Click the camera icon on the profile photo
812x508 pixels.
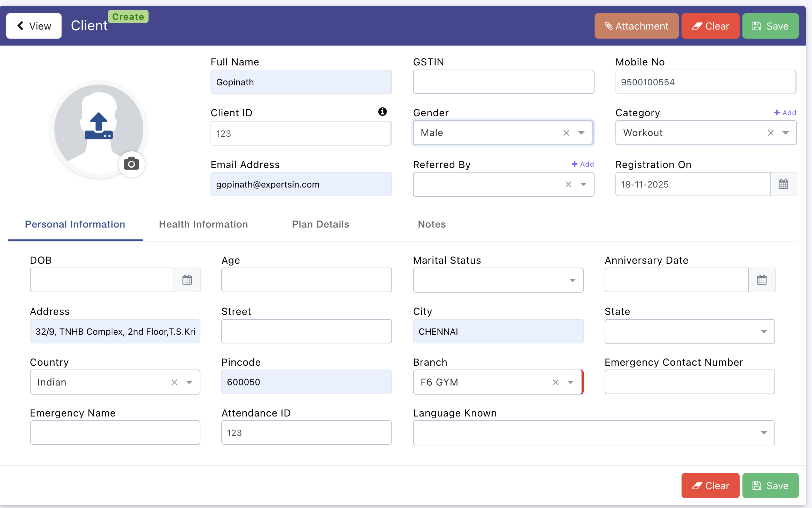(132, 164)
